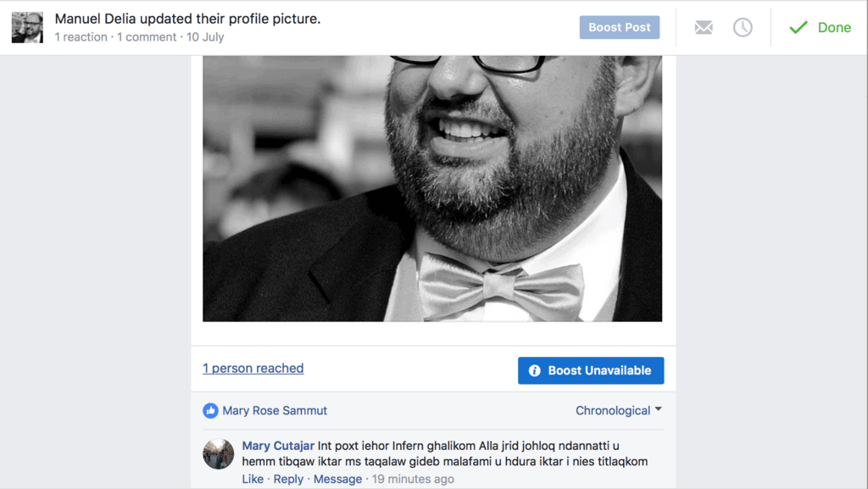
Task: Open the large black-and-white profile photo
Action: [432, 188]
